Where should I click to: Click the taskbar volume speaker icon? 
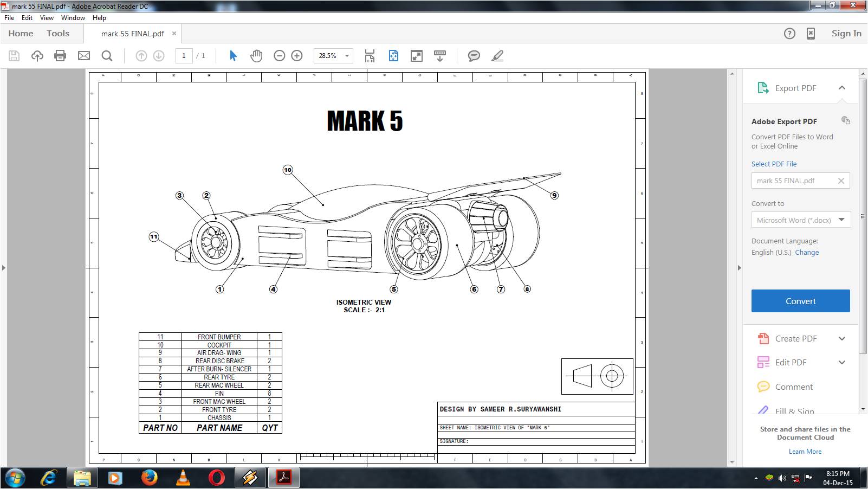point(782,478)
